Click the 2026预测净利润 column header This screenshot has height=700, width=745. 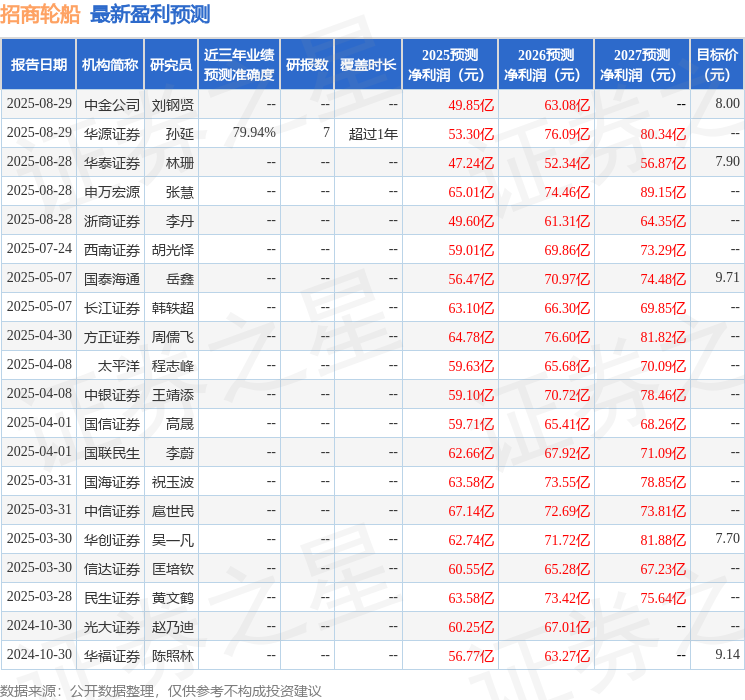tap(546, 64)
